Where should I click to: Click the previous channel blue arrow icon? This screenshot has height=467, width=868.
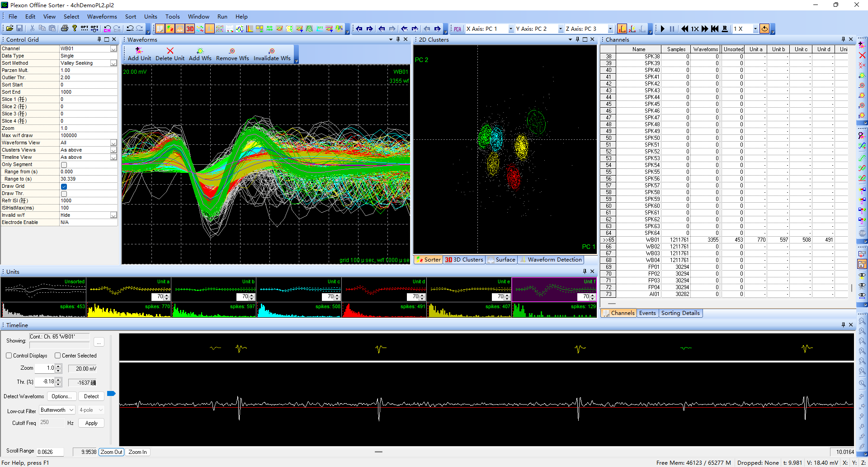click(x=359, y=29)
